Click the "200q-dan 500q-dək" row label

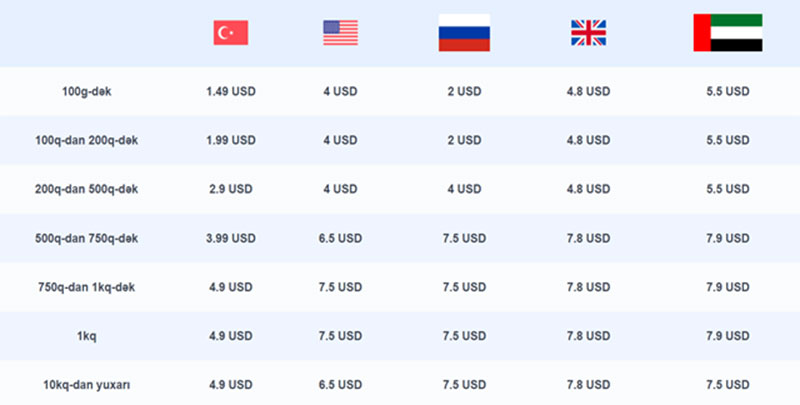(86, 189)
